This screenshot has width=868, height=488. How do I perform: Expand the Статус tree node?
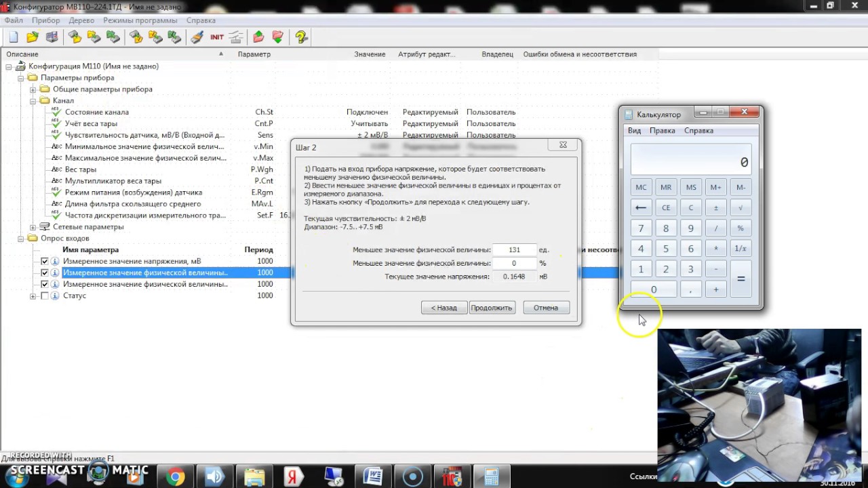coord(33,296)
